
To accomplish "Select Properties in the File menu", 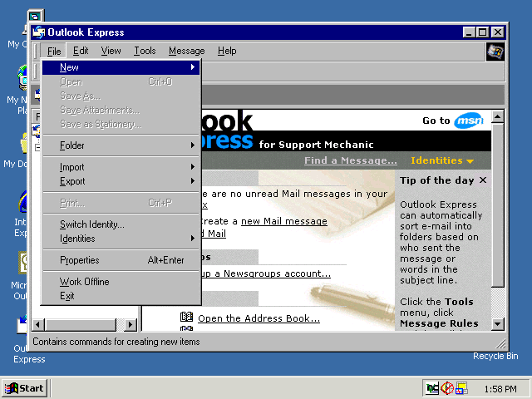I will 121,260.
